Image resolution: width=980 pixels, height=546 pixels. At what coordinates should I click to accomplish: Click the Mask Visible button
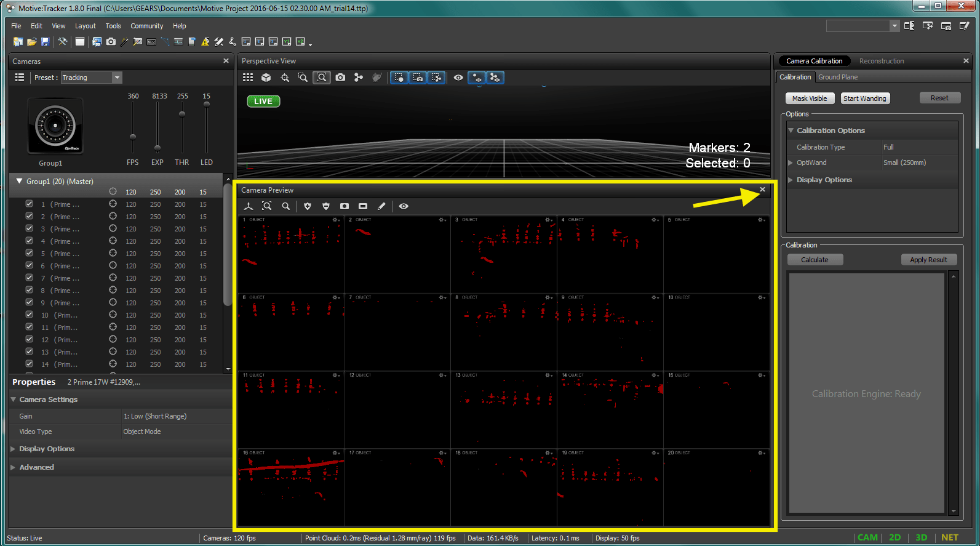tap(810, 98)
